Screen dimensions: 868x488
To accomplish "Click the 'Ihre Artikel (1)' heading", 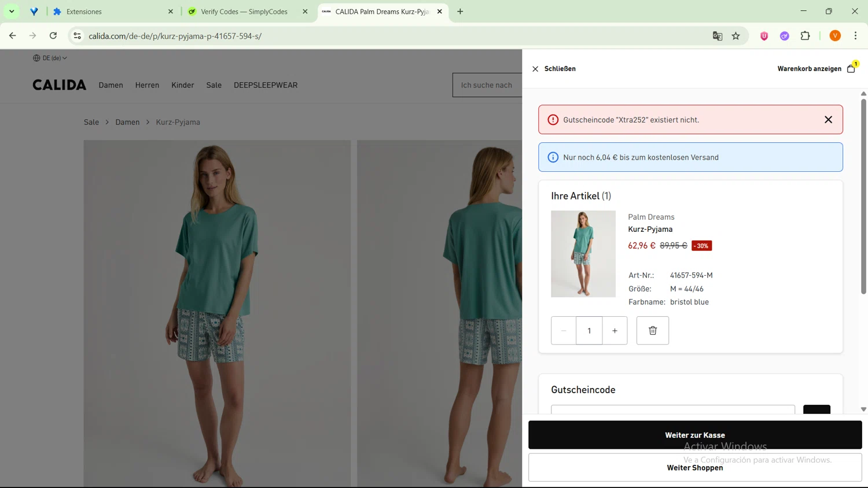I will (x=581, y=196).
